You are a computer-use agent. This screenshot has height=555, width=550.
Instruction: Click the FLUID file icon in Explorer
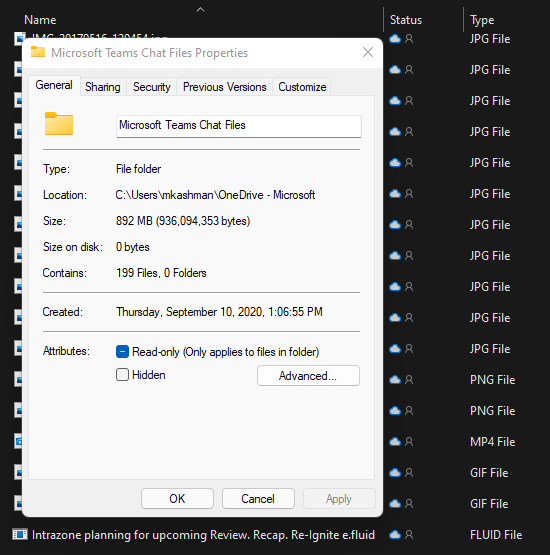(x=20, y=534)
